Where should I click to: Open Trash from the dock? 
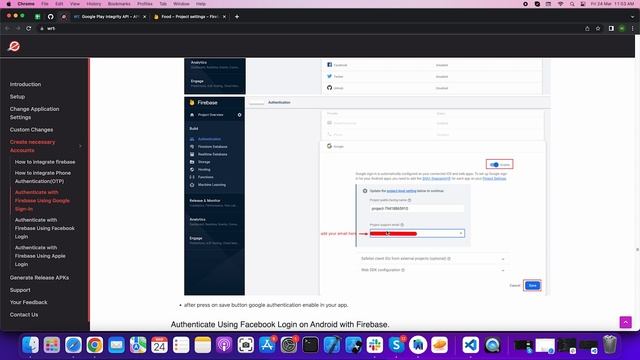pyautogui.click(x=609, y=345)
